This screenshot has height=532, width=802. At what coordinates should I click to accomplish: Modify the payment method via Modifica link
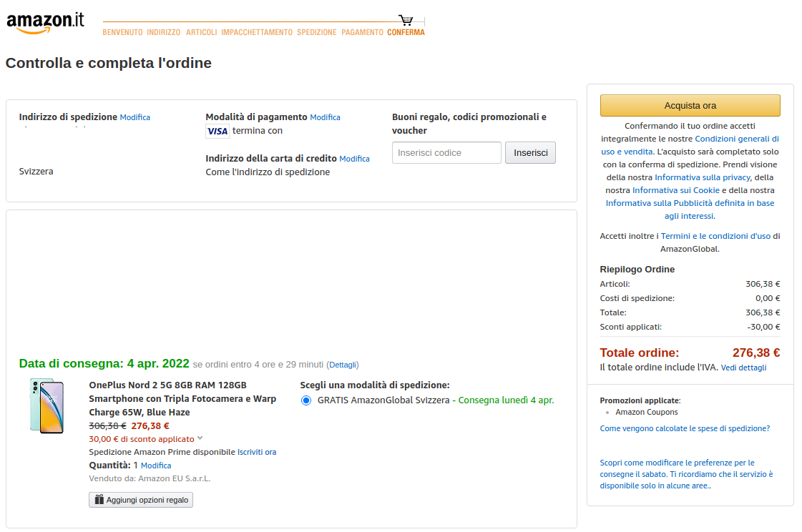[325, 117]
